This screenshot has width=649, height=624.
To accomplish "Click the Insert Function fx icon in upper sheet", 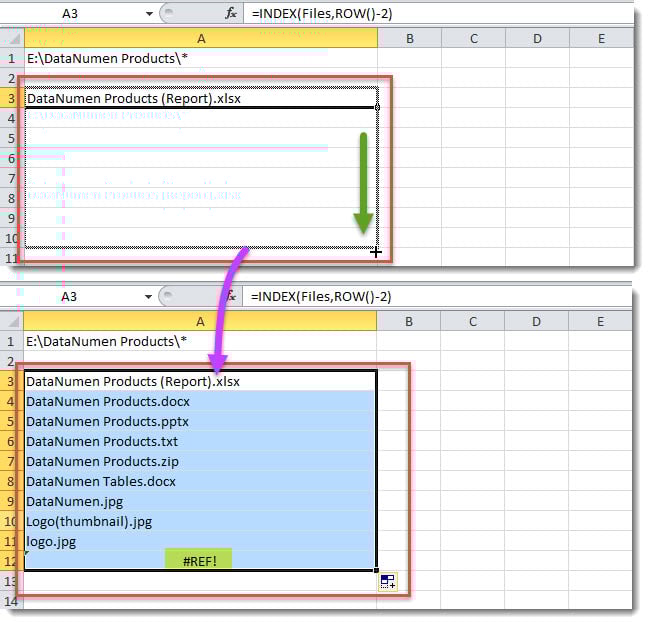I will pos(231,14).
